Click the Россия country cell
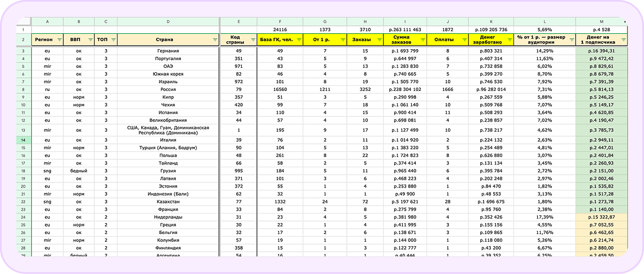This screenshot has height=274, width=644. tap(168, 89)
